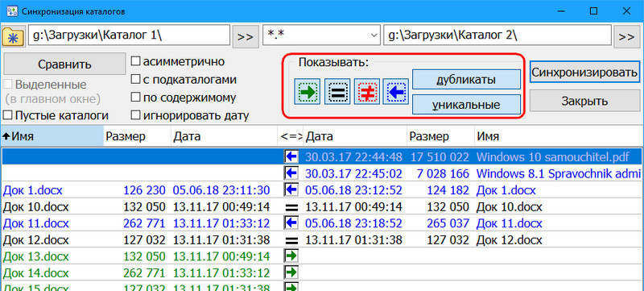Sort by right Дата column header
The height and width of the screenshot is (291, 644).
[355, 136]
